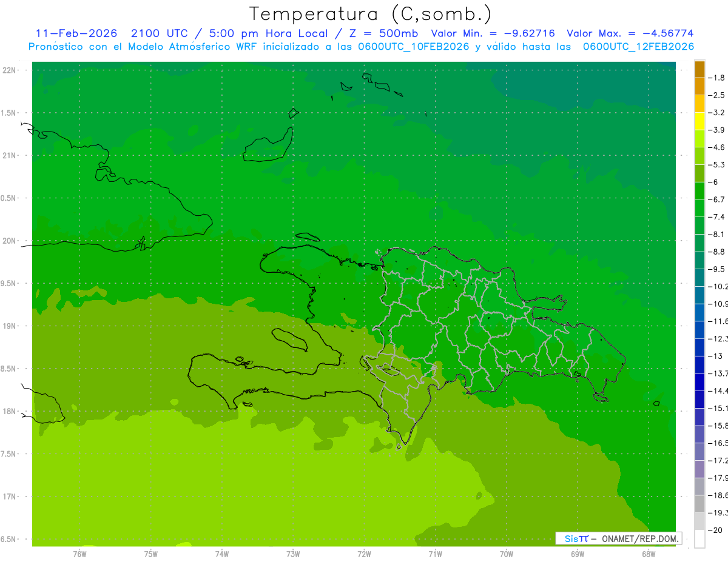The width and height of the screenshot is (728, 562).
Task: Click the '-8.1' colorbar label
Action: 718,234
